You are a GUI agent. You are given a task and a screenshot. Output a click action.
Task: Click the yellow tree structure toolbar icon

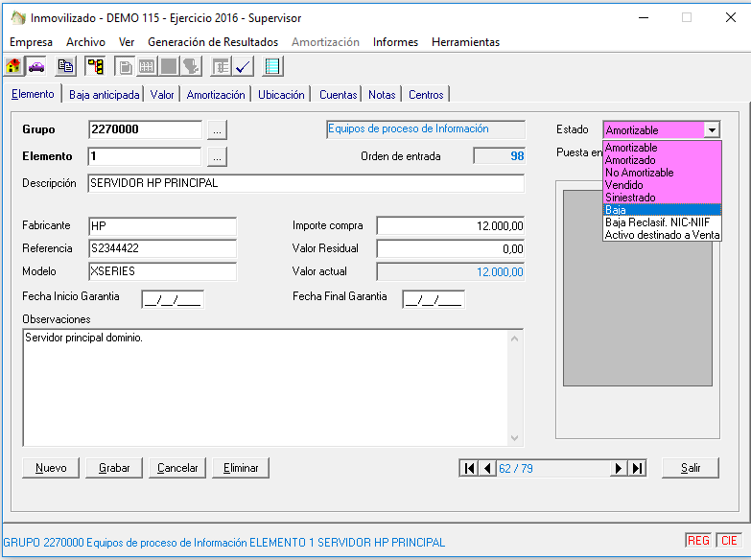click(95, 66)
